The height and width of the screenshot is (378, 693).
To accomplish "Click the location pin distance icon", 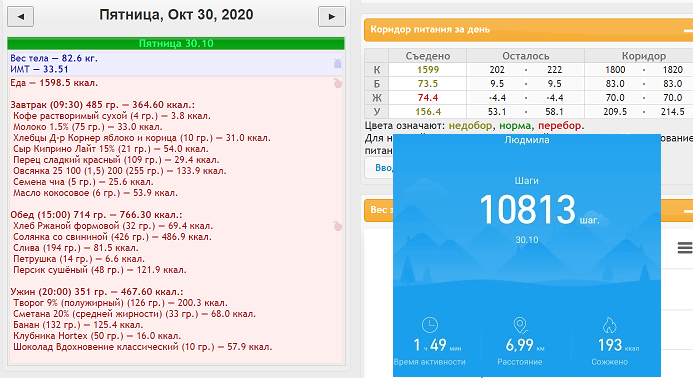I will tap(520, 325).
